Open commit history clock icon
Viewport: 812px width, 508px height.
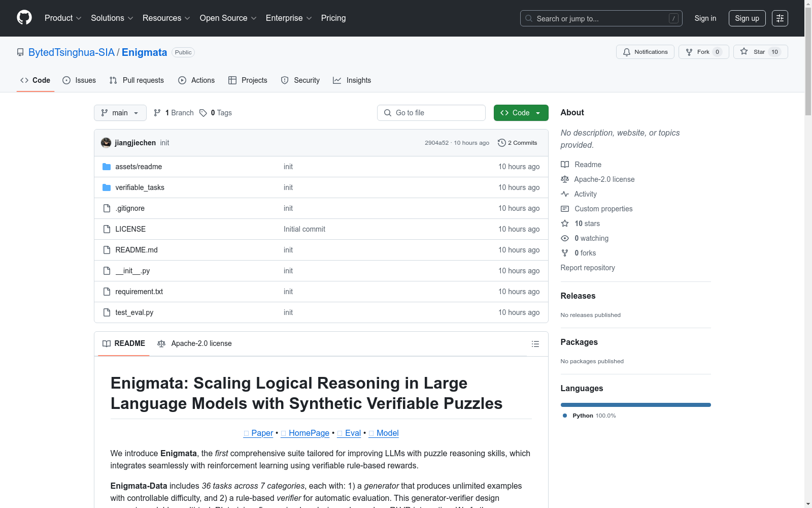click(502, 143)
